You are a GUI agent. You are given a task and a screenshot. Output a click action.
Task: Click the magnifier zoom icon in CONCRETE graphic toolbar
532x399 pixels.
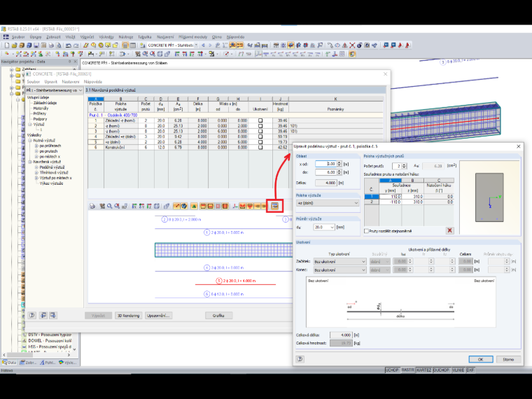[x=110, y=206]
